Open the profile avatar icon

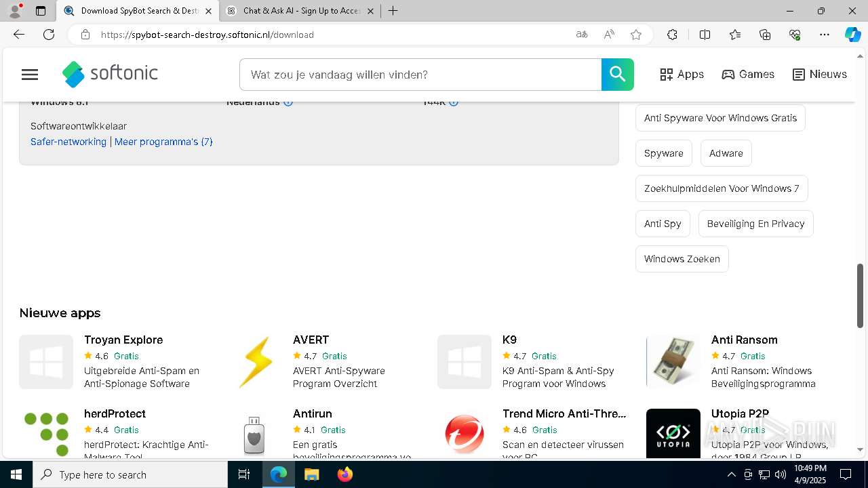[15, 11]
